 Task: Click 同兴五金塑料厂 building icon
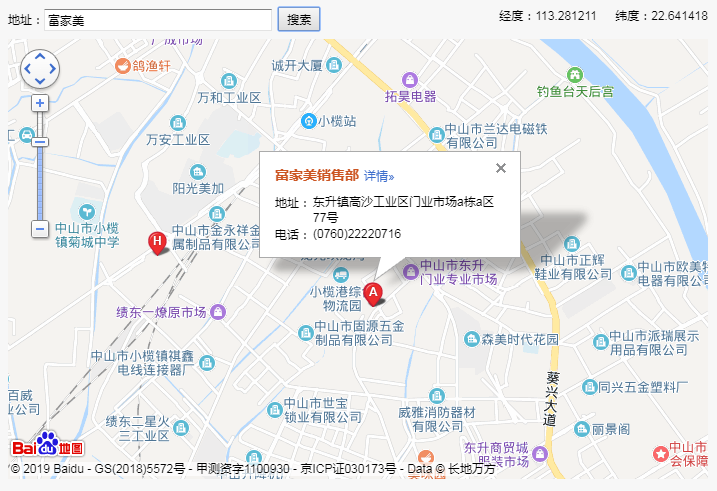589,387
